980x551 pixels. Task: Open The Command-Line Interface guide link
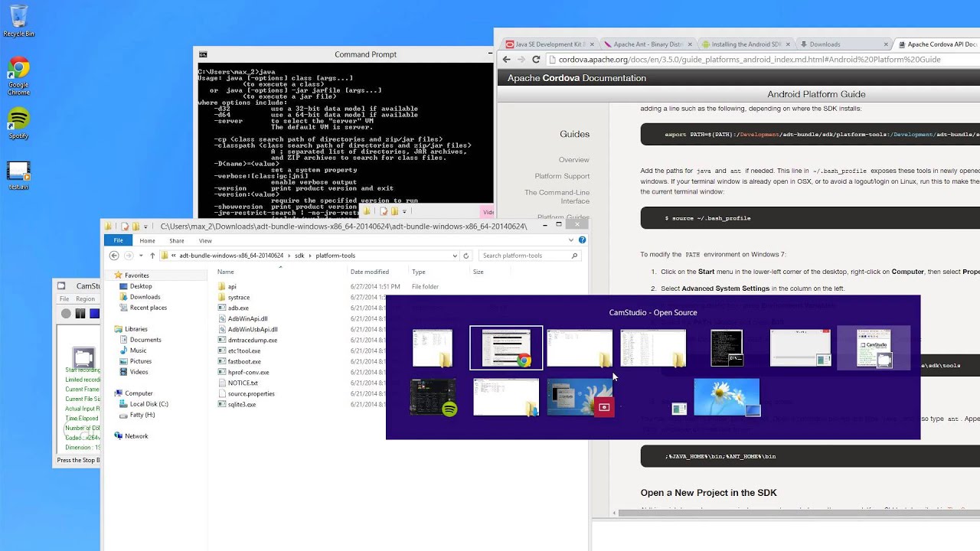557,197
